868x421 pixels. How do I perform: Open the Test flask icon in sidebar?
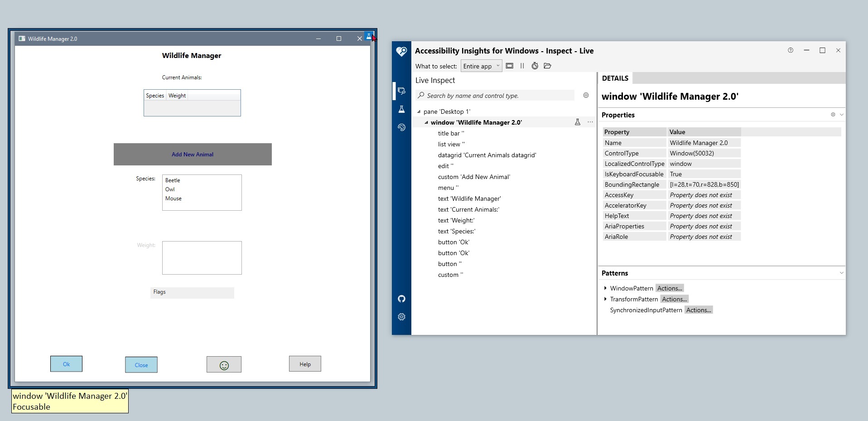(401, 109)
